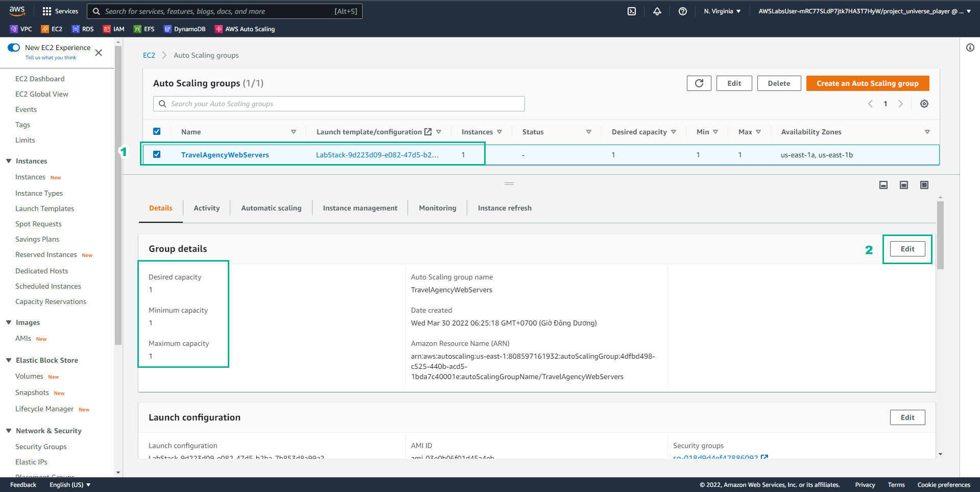Collapse the Instances sidebar section
This screenshot has width=980, height=492.
(x=9, y=161)
